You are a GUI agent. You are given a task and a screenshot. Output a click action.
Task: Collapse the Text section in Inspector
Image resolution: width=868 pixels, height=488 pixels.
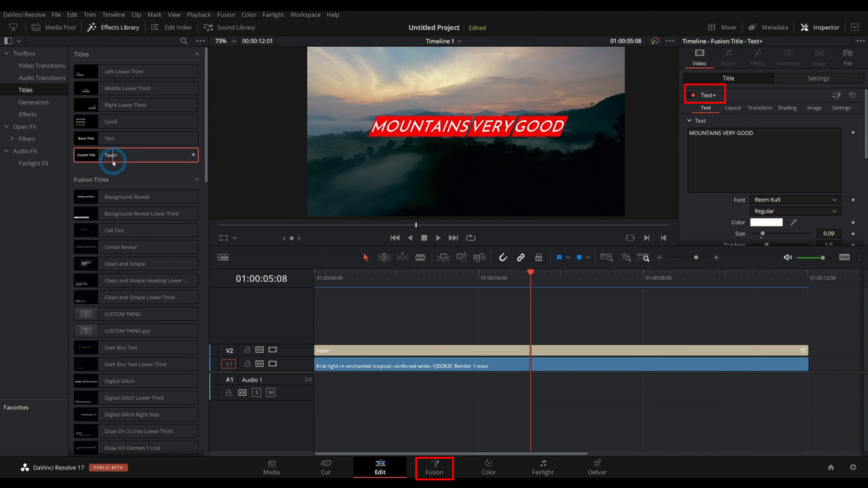[690, 120]
